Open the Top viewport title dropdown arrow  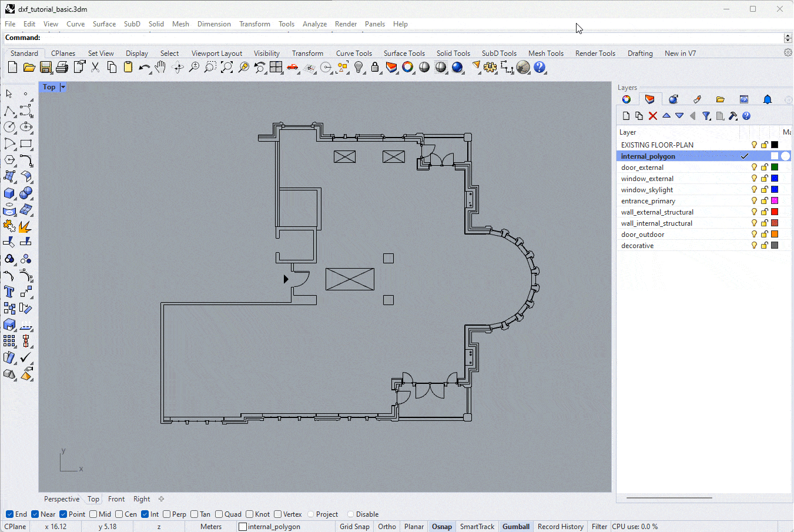(x=63, y=87)
